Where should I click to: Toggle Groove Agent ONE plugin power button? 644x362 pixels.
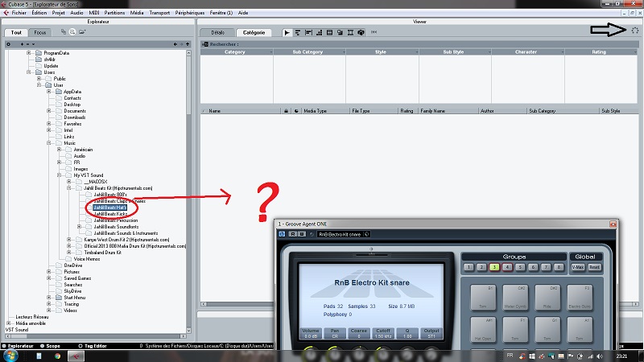[282, 234]
